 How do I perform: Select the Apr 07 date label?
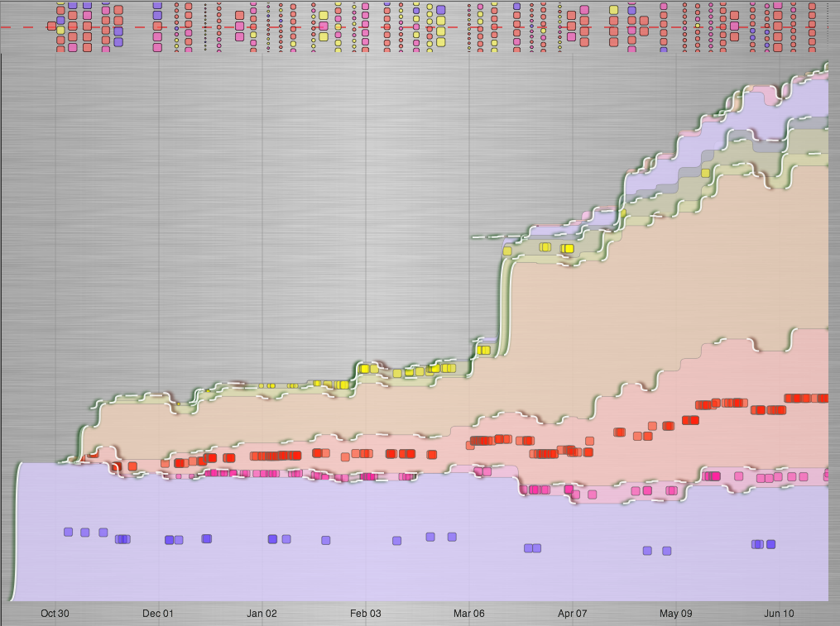572,614
